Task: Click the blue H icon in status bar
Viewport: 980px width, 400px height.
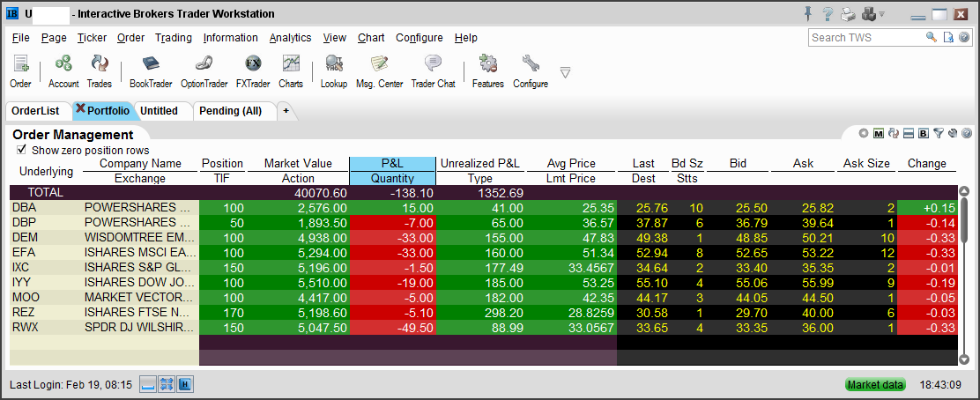Action: (x=185, y=384)
